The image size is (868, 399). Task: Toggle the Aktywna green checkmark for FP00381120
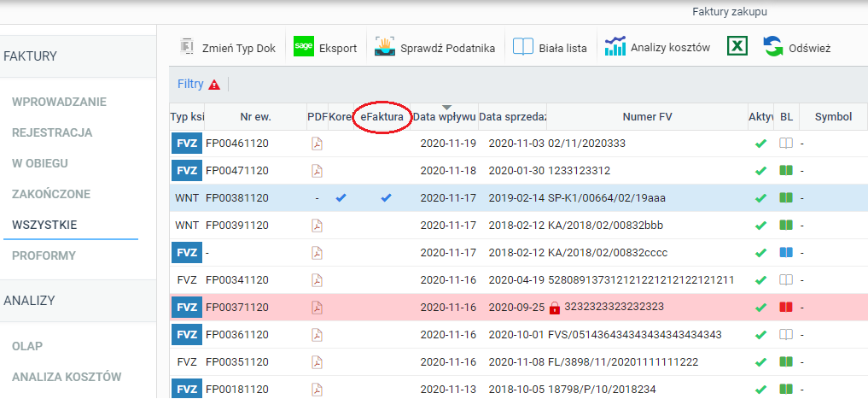pyautogui.click(x=761, y=198)
